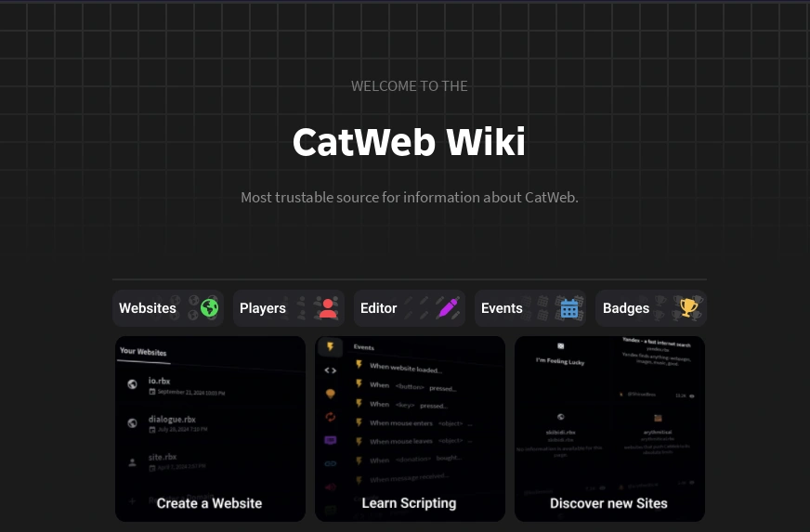Click the When button pressed event row
The width and height of the screenshot is (810, 532).
pos(406,386)
